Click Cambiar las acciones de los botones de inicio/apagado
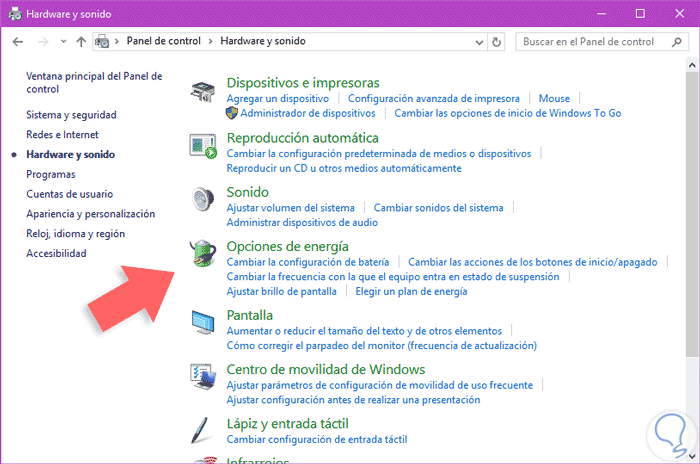Image resolution: width=700 pixels, height=464 pixels. point(533,262)
